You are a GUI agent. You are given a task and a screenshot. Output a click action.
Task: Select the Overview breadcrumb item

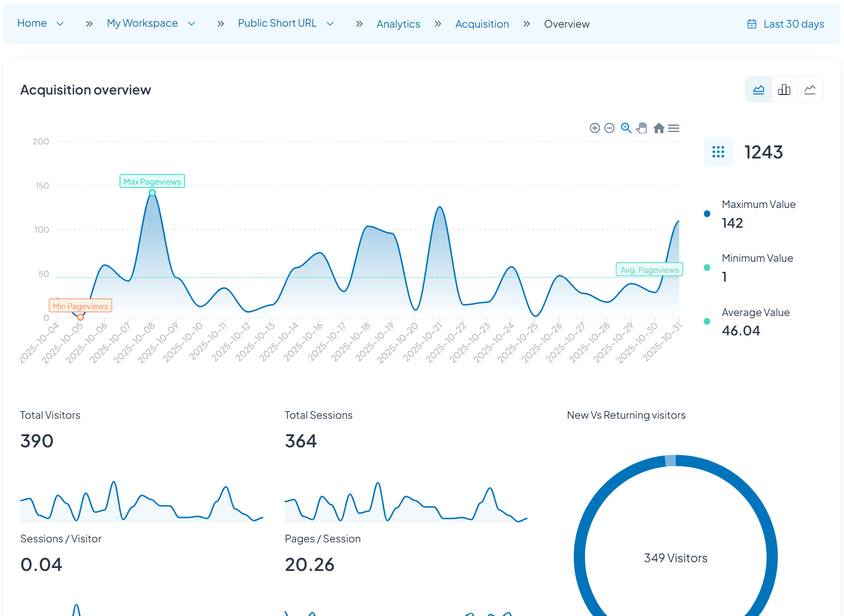click(567, 24)
